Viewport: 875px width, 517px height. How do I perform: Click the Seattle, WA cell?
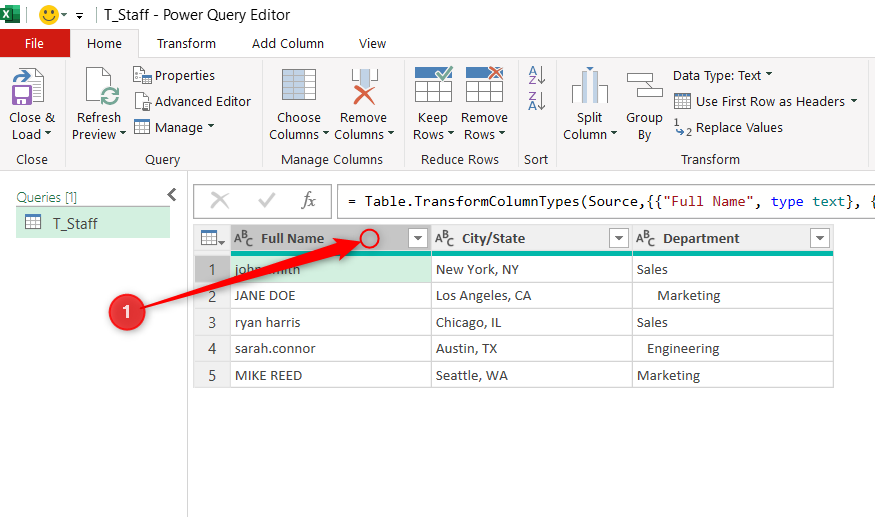coord(532,375)
